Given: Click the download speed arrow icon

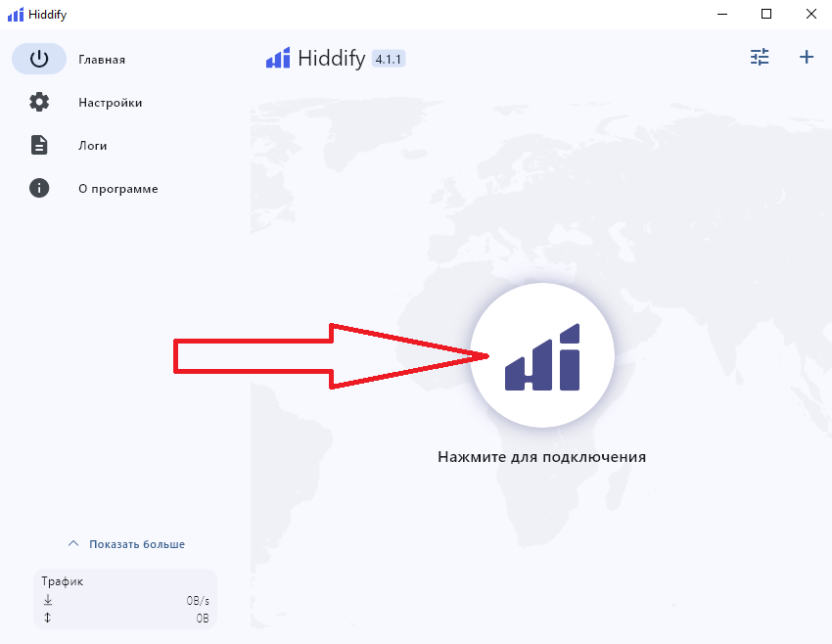Looking at the screenshot, I should tap(48, 600).
